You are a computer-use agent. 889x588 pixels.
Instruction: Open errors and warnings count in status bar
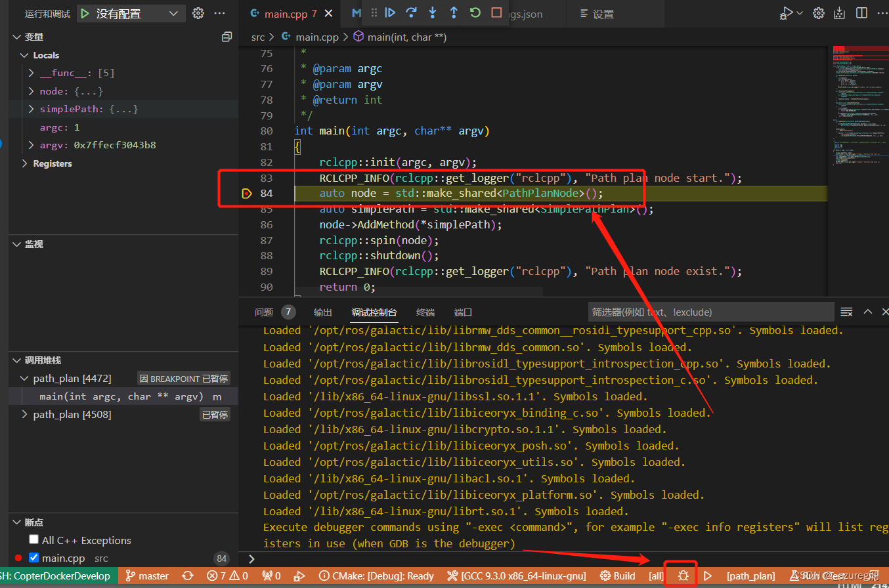[227, 576]
